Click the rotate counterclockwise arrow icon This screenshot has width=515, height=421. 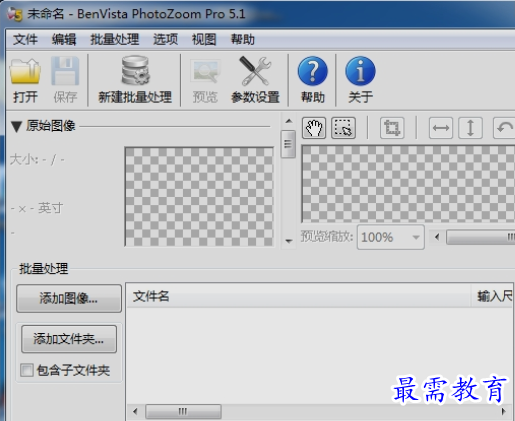504,128
